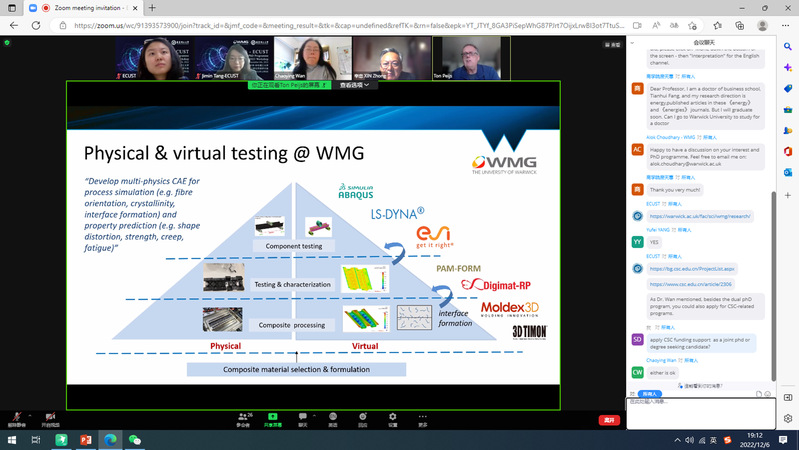The image size is (799, 450).
Task: Click the green 'viewing Ton Peijs screen' banner
Action: [x=289, y=85]
